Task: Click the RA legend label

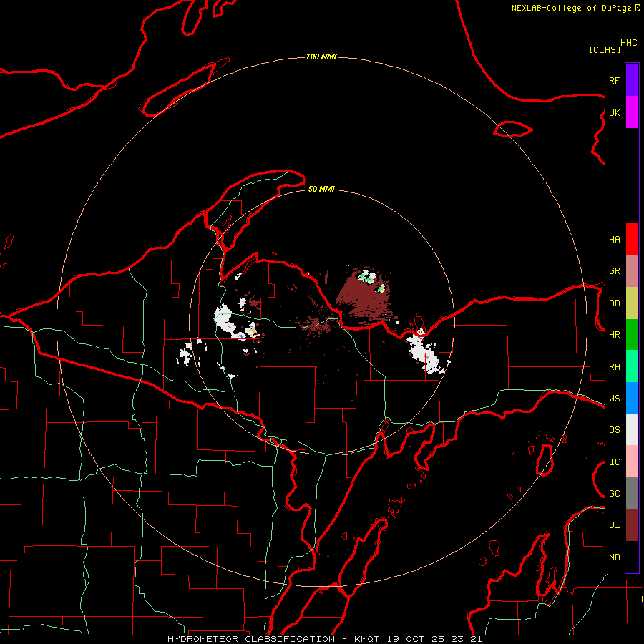Action: pos(614,367)
